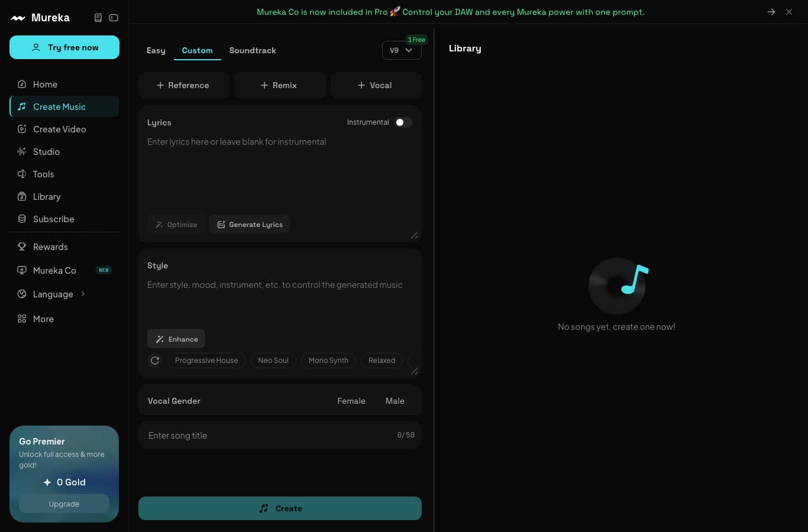The width and height of the screenshot is (808, 532).
Task: Open the V9 model version dropdown
Action: tap(402, 50)
